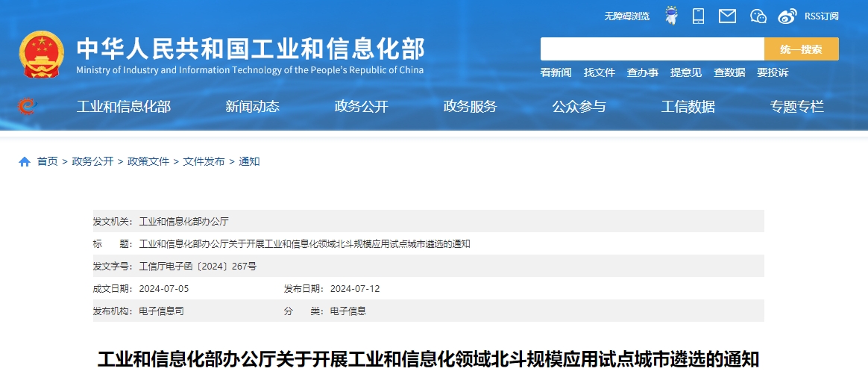This screenshot has height=389, width=868.
Task: Click the 要投诉 quick link
Action: pos(773,72)
